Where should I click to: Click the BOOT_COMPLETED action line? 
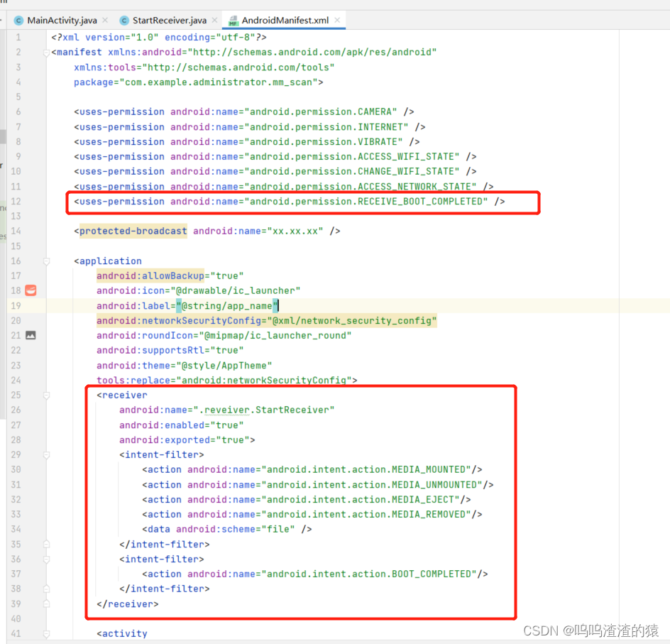point(315,574)
